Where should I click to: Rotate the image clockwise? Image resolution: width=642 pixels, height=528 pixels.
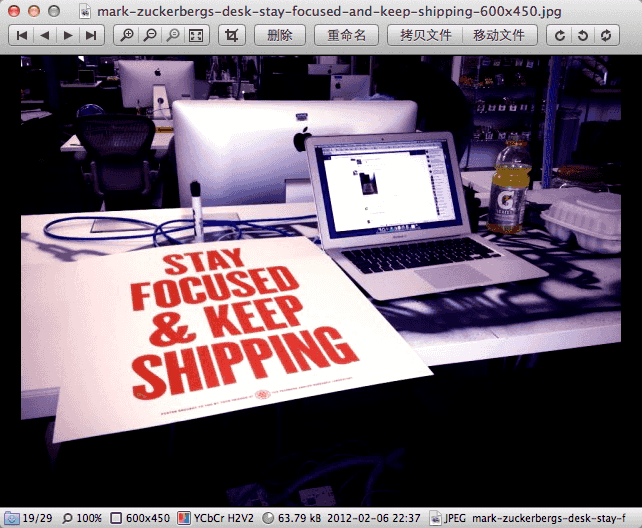pos(560,35)
